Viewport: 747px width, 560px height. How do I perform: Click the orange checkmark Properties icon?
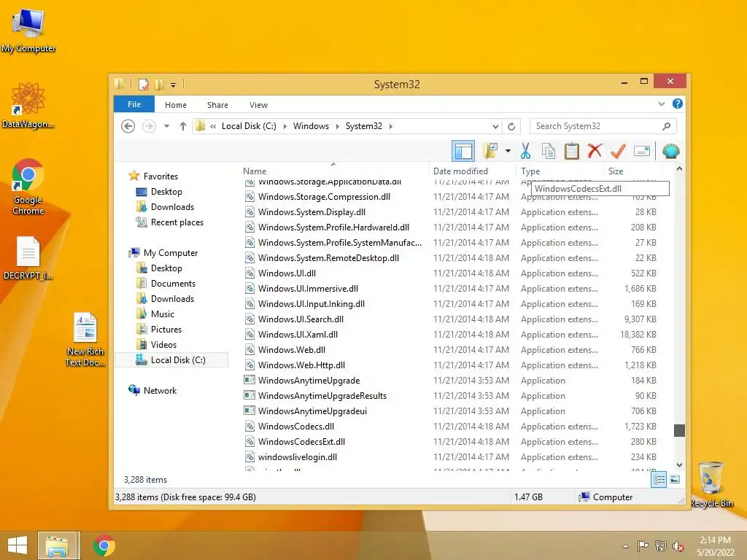[618, 152]
